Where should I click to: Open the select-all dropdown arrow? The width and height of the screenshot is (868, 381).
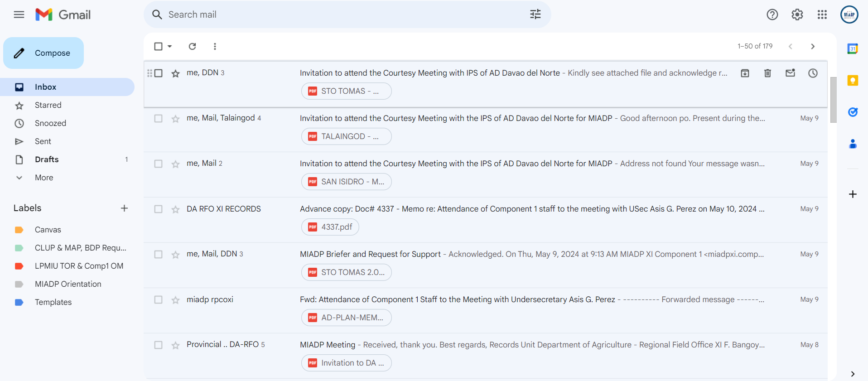[x=170, y=46]
